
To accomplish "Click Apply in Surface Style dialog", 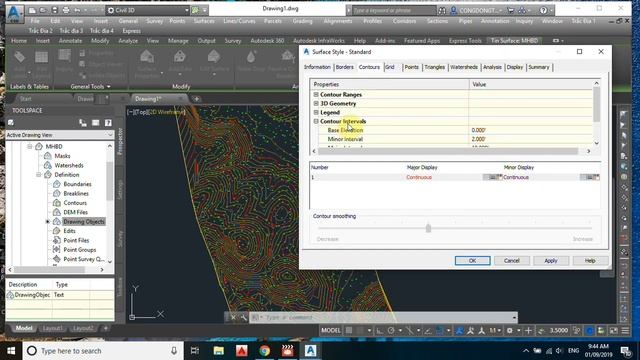I will pos(551,260).
